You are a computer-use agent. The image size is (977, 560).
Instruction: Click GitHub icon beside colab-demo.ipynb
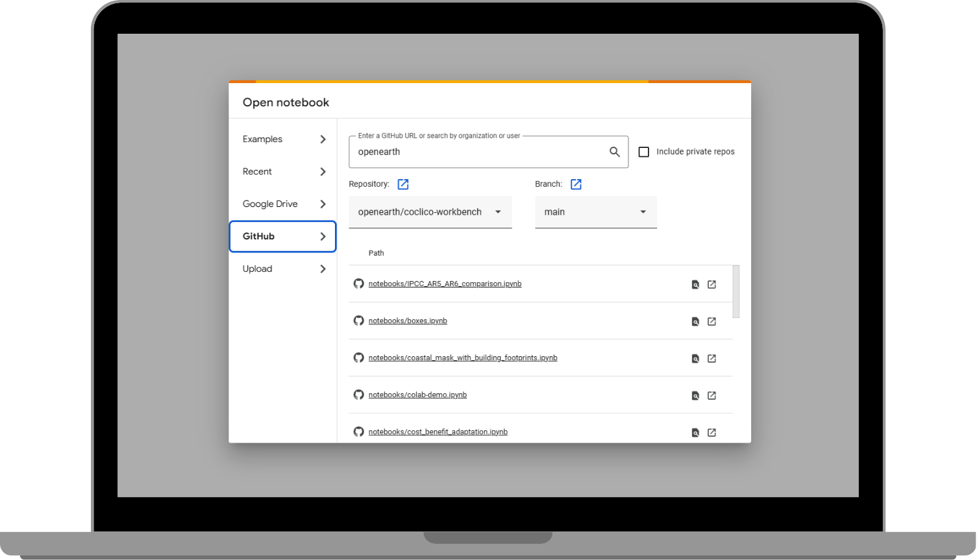pos(358,395)
